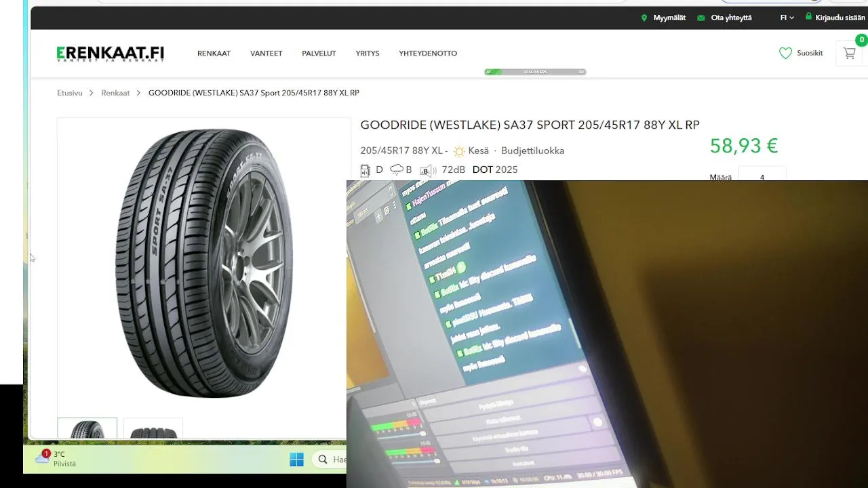Click the heart favorites icon
Screen dimensions: 868x488
pos(785,53)
